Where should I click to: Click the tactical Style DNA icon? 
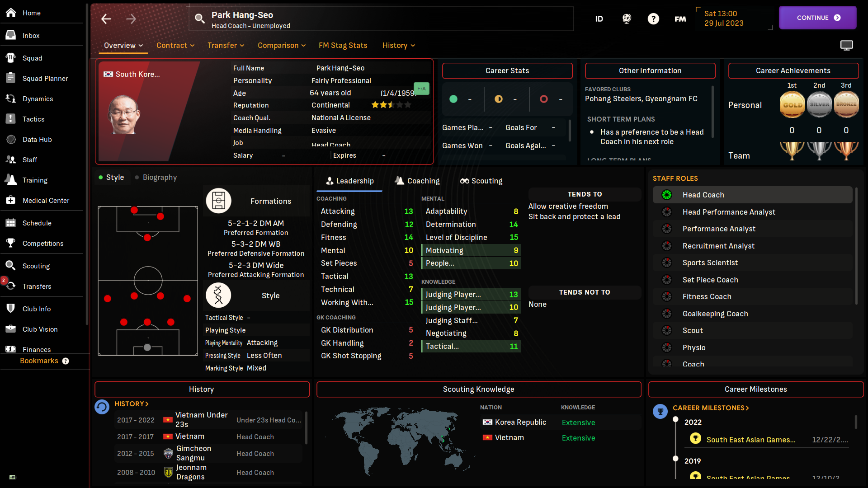pos(218,296)
